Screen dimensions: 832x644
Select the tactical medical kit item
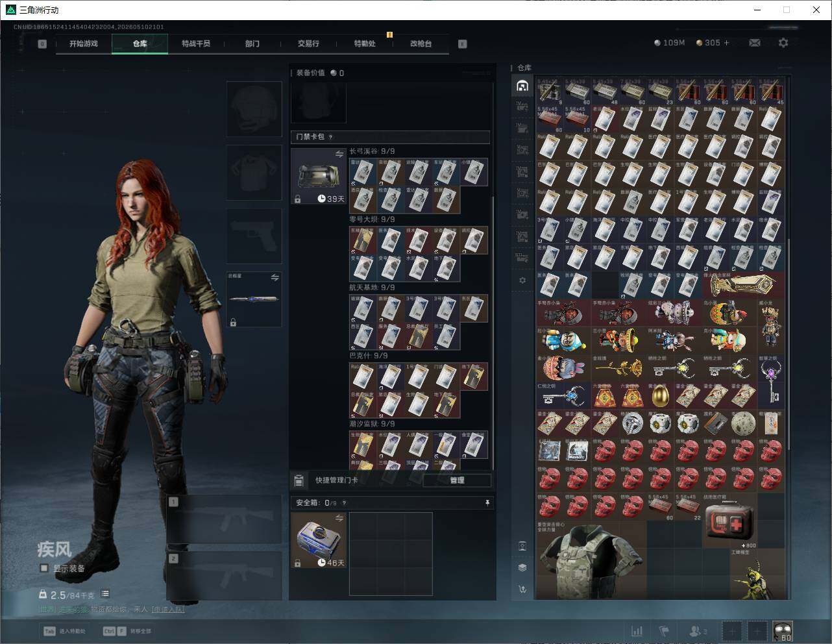pyautogui.click(x=729, y=520)
